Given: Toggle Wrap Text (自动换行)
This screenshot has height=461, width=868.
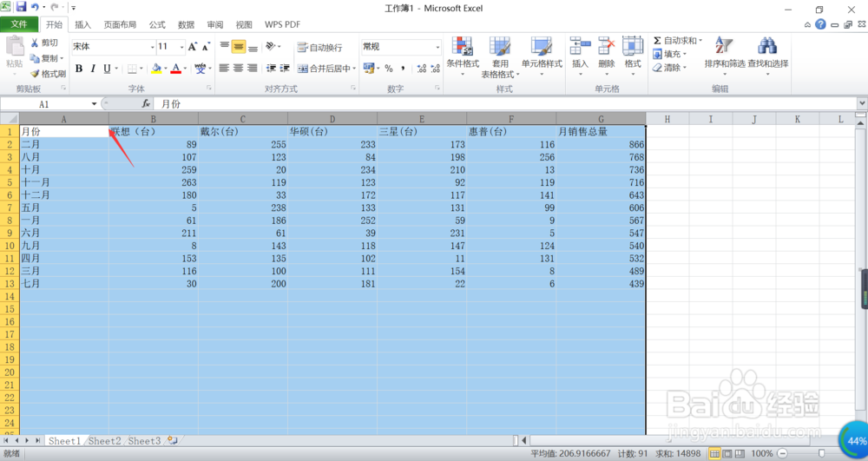Looking at the screenshot, I should [320, 48].
